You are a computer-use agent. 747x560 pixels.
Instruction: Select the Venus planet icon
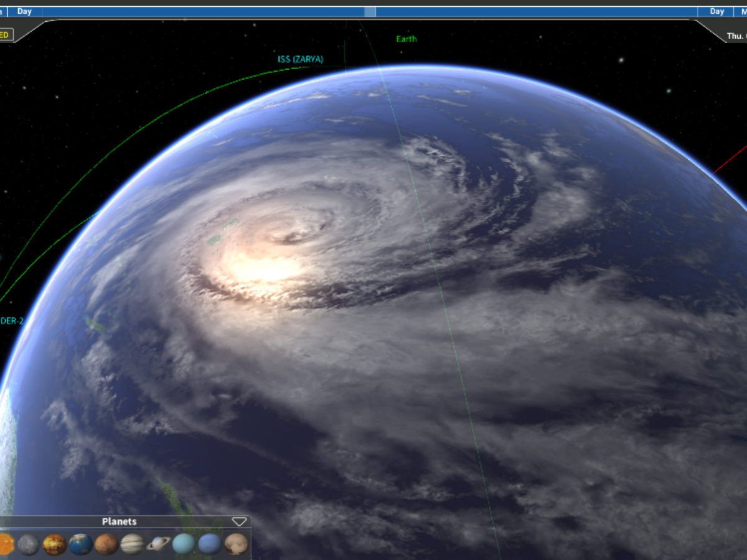pos(55,544)
